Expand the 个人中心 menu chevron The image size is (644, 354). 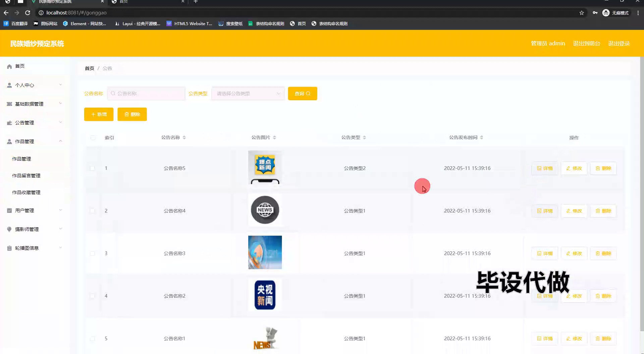point(61,85)
